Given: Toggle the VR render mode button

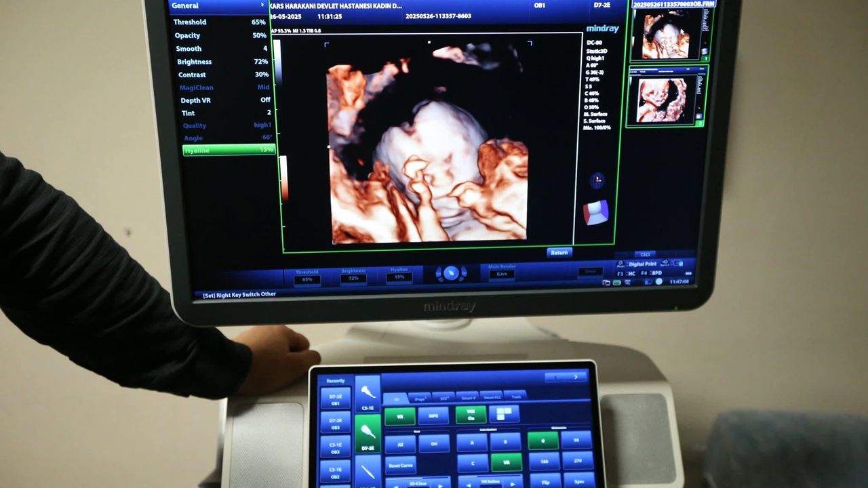Looking at the screenshot, I should pyautogui.click(x=400, y=415).
